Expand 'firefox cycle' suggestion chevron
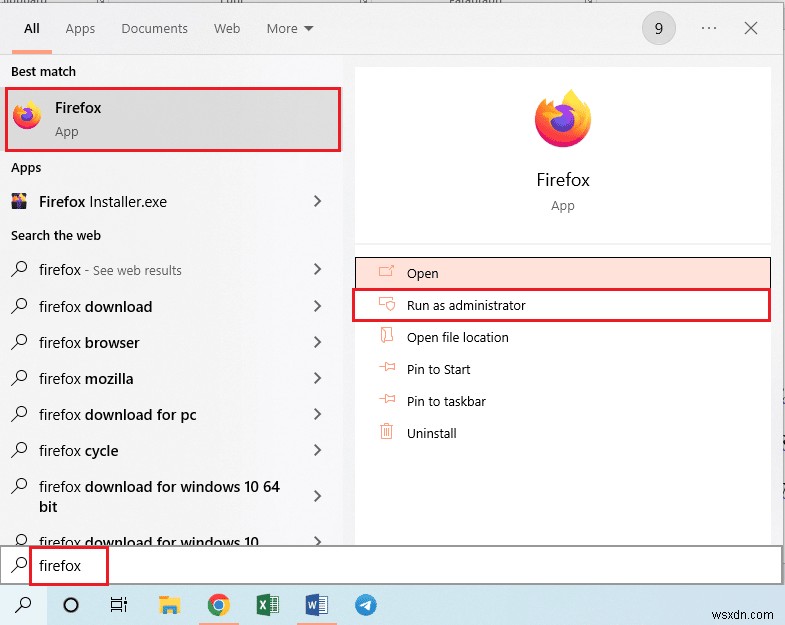The height and width of the screenshot is (625, 785). click(317, 450)
